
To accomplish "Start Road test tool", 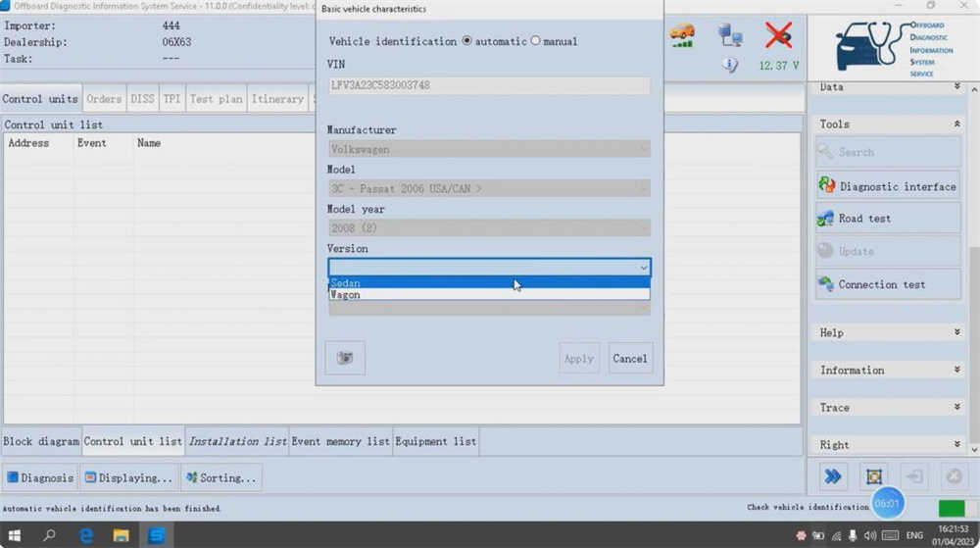I will [888, 218].
